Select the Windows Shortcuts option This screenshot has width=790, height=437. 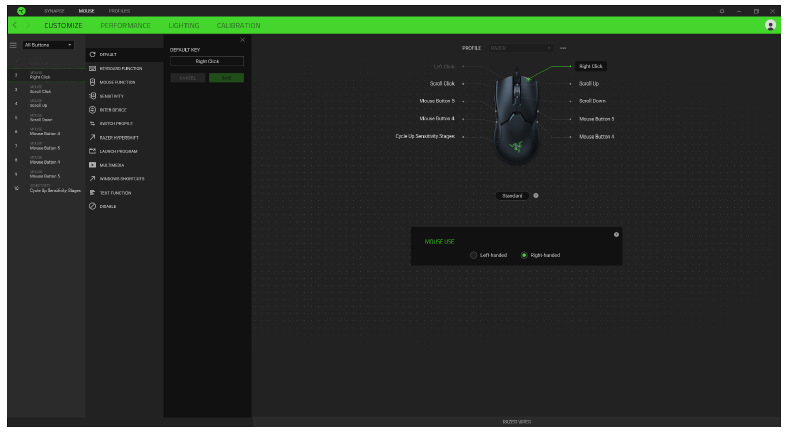pyautogui.click(x=124, y=179)
